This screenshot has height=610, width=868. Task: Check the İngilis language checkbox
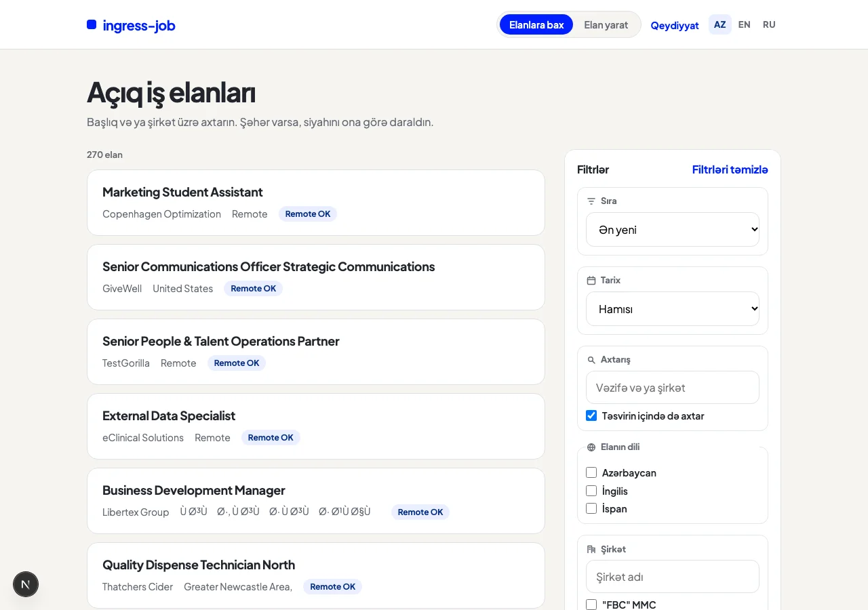(x=591, y=491)
